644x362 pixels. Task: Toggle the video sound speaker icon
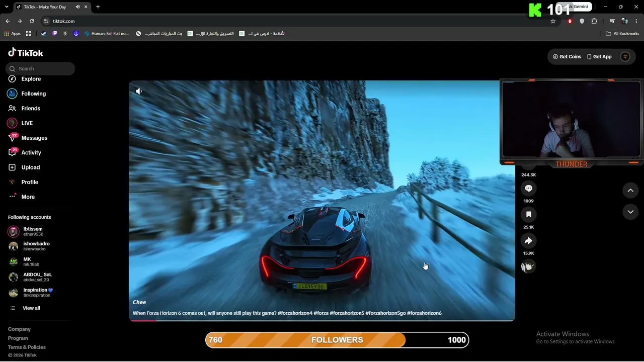pos(139,91)
